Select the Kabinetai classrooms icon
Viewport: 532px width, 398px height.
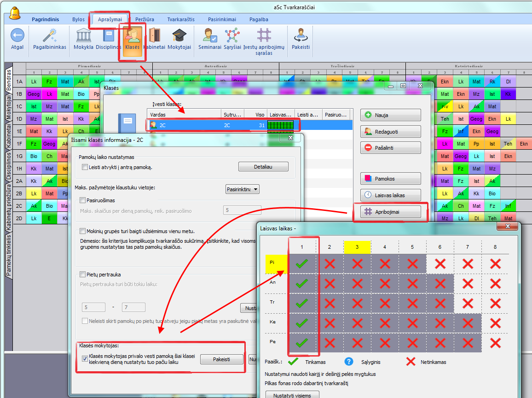[x=154, y=36]
